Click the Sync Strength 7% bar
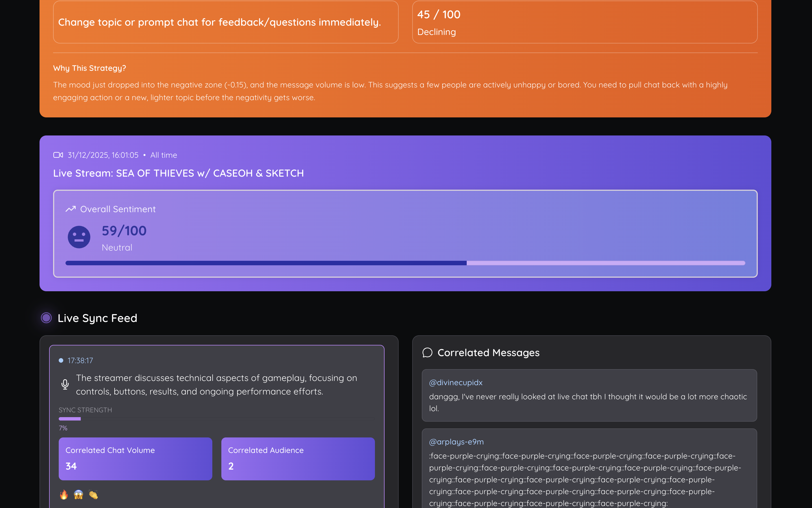 point(70,419)
